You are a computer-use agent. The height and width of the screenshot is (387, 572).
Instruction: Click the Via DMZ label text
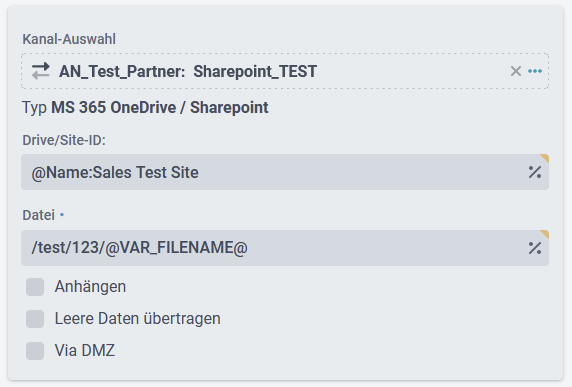[x=85, y=351]
